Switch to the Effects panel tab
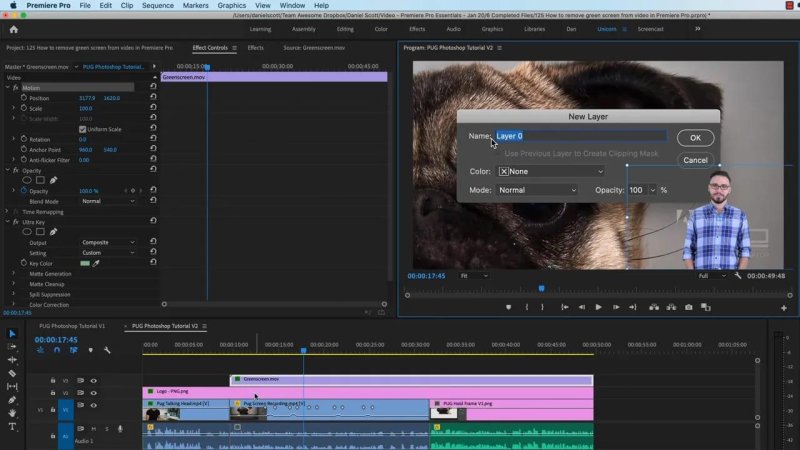 click(256, 47)
